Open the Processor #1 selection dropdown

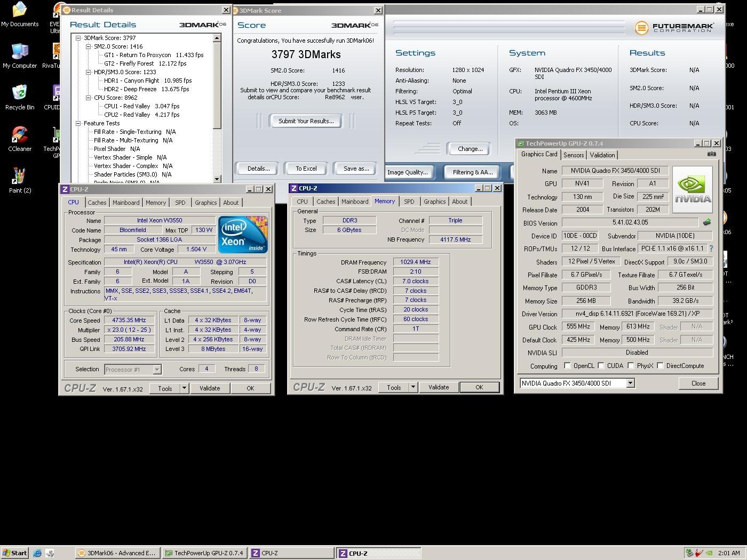pos(157,369)
